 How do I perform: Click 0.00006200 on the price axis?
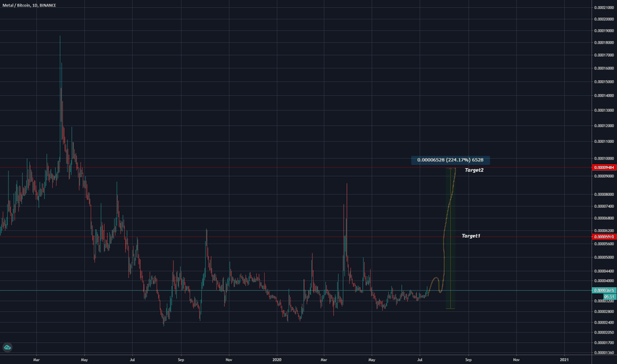click(x=604, y=230)
